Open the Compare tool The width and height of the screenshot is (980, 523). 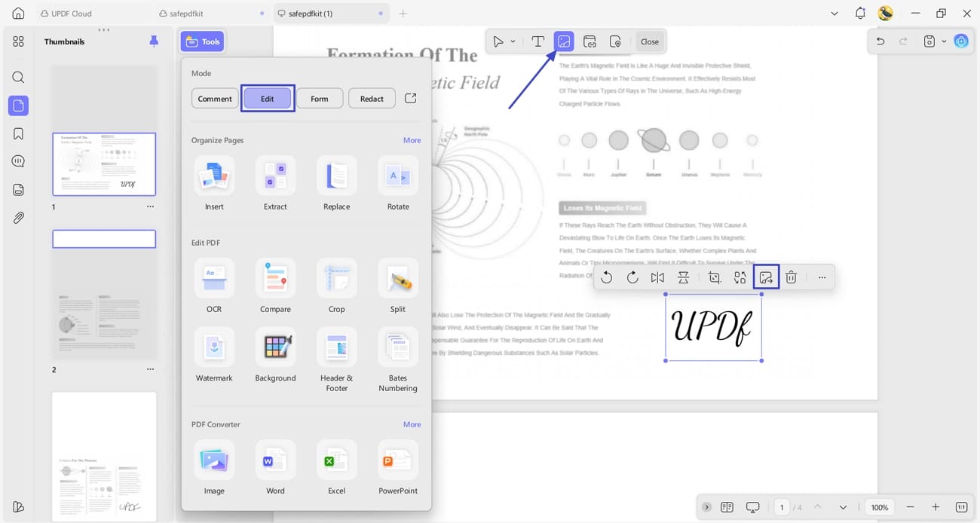[x=275, y=286]
